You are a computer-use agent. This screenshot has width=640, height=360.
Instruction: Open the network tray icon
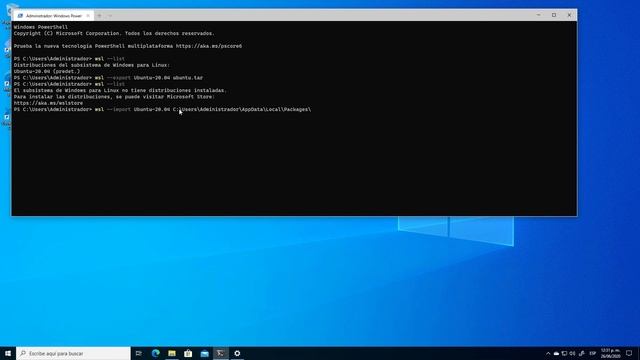click(x=564, y=353)
